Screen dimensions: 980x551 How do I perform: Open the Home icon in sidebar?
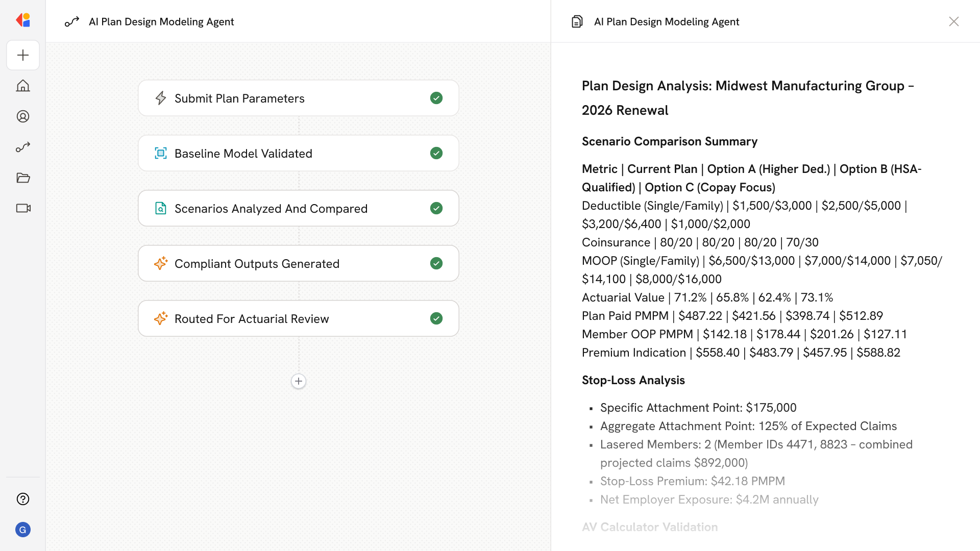(x=23, y=86)
